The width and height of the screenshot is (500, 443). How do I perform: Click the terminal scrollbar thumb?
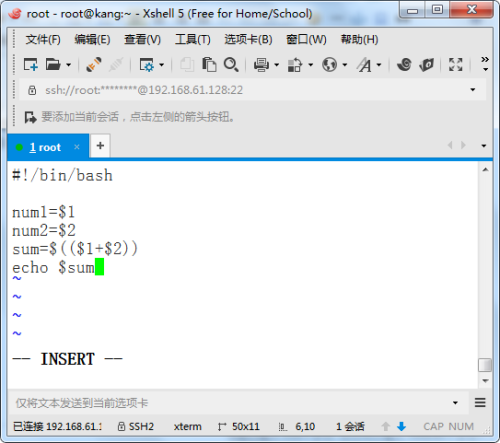pyautogui.click(x=485, y=365)
